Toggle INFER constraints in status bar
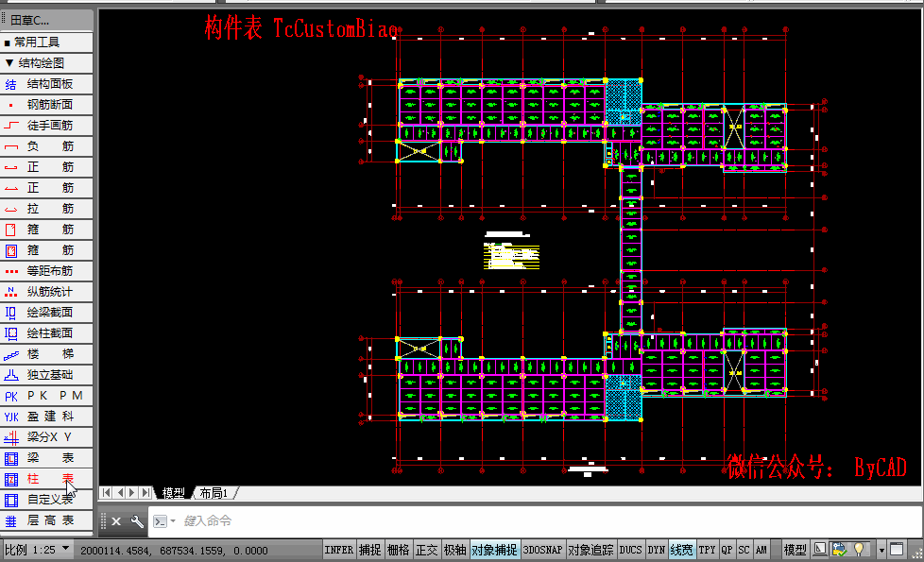This screenshot has width=924, height=562. pos(339,550)
